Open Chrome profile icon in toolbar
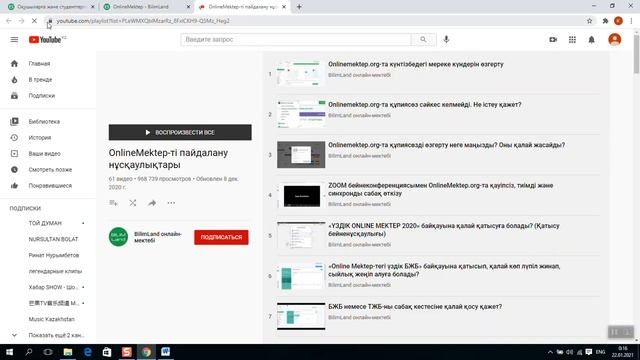The image size is (640, 360). pos(618,21)
